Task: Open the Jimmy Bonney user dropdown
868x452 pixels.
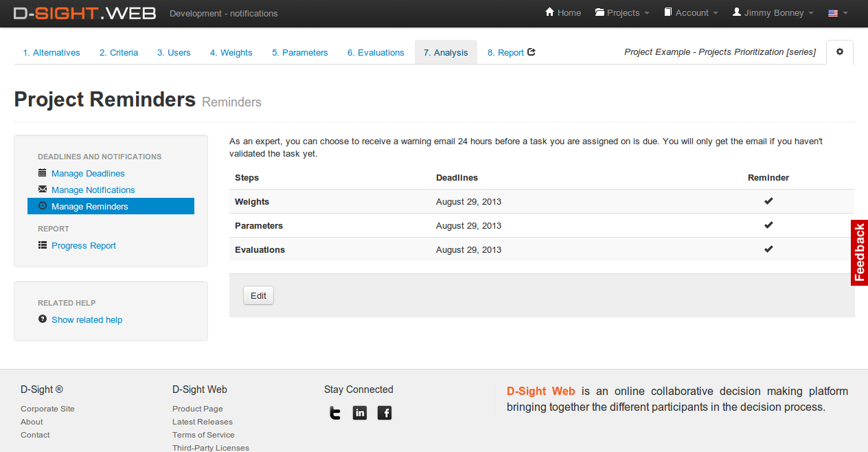Action: point(773,13)
